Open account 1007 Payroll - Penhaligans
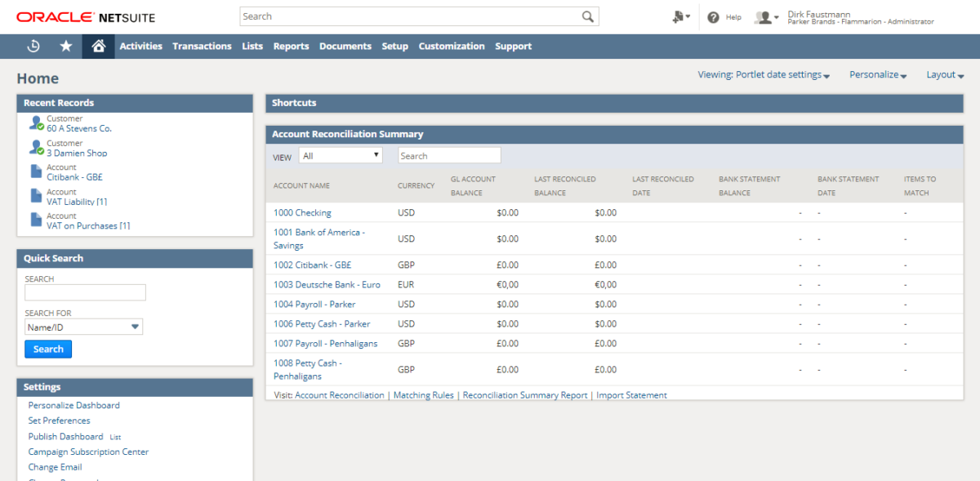The image size is (980, 481). (x=326, y=343)
